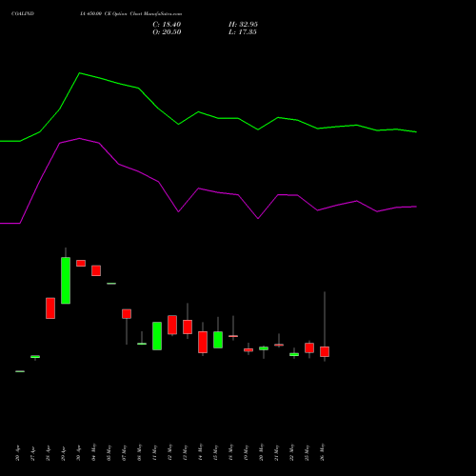The height and width of the screenshot is (476, 476).
Task: Click the '15 May' date label
Action: 215,453
